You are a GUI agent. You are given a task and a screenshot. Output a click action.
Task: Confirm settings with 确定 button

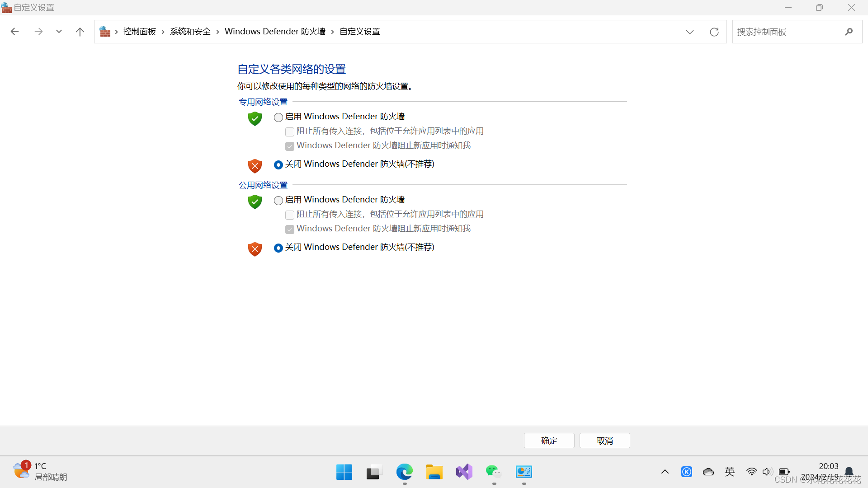(x=549, y=441)
